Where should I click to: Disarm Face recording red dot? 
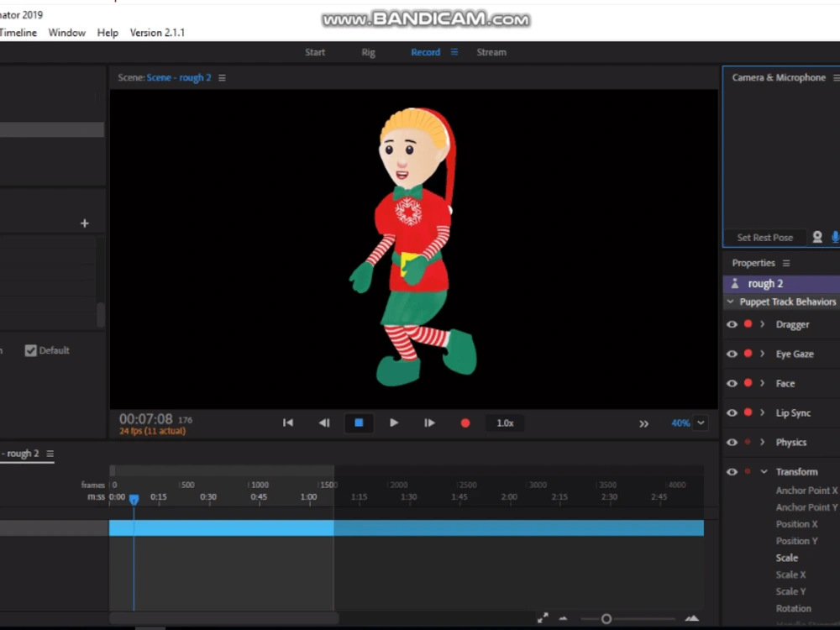click(748, 382)
